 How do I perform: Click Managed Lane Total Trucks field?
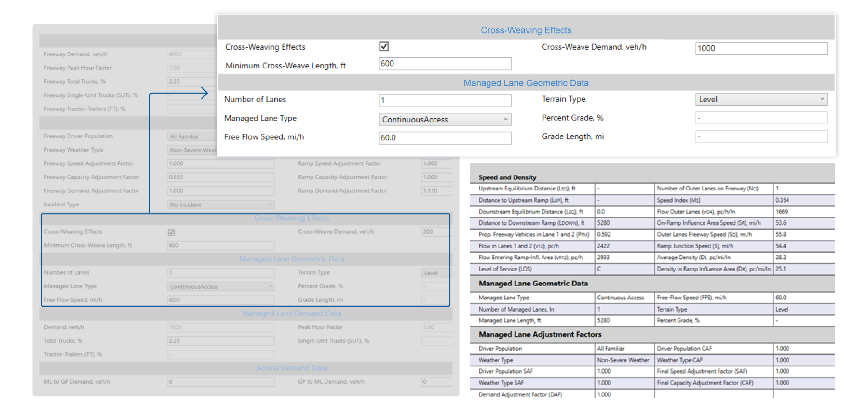click(x=221, y=341)
